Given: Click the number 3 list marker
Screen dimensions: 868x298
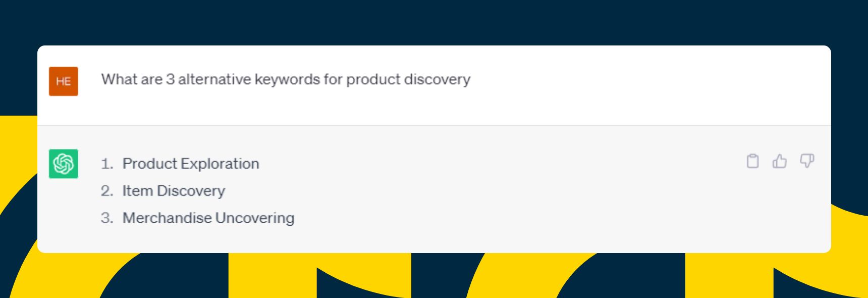Looking at the screenshot, I should 106,218.
